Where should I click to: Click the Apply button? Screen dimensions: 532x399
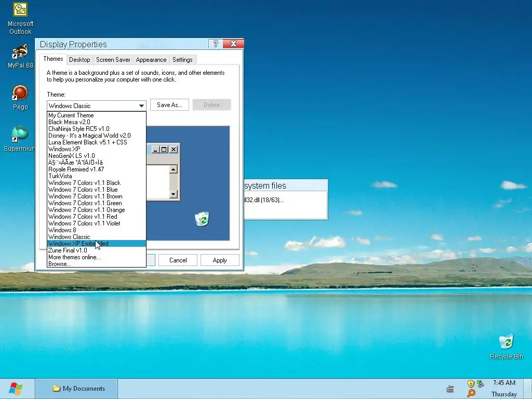[x=220, y=260]
